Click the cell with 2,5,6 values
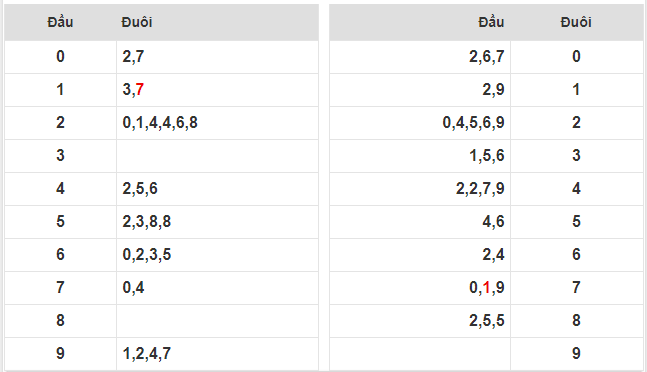 tap(217, 189)
